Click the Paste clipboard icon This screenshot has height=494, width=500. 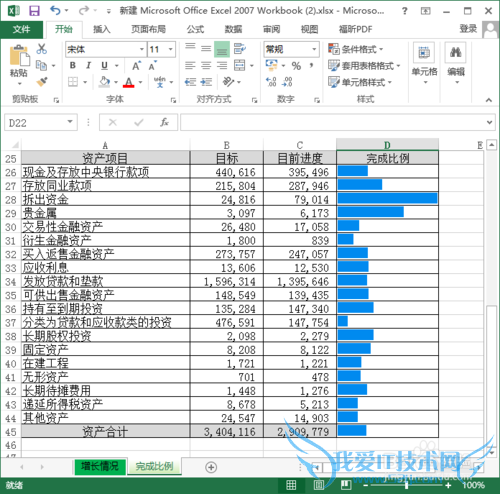tap(19, 55)
